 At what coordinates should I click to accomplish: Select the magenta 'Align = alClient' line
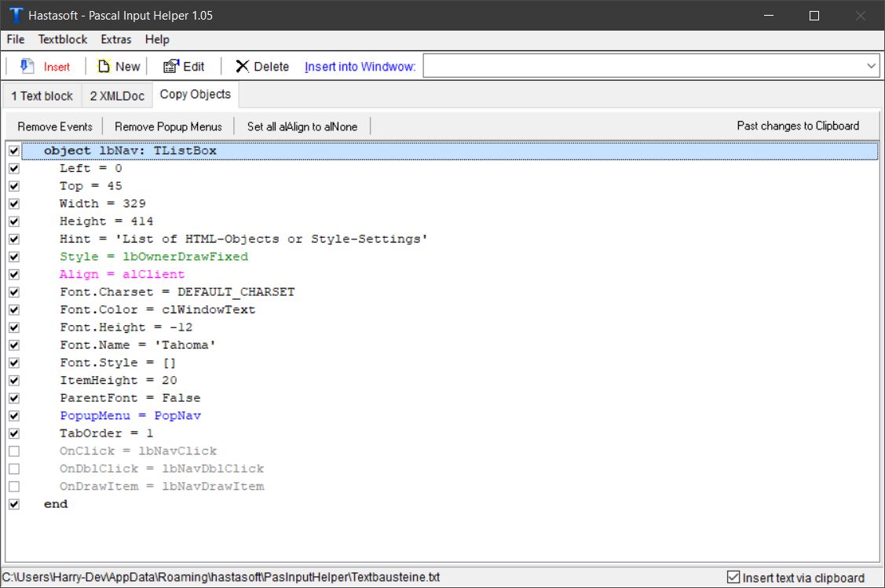pos(122,274)
